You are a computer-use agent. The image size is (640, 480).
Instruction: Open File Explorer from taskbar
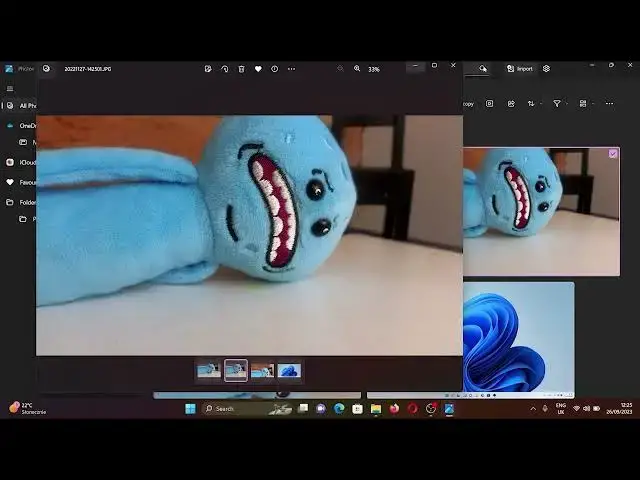click(376, 409)
